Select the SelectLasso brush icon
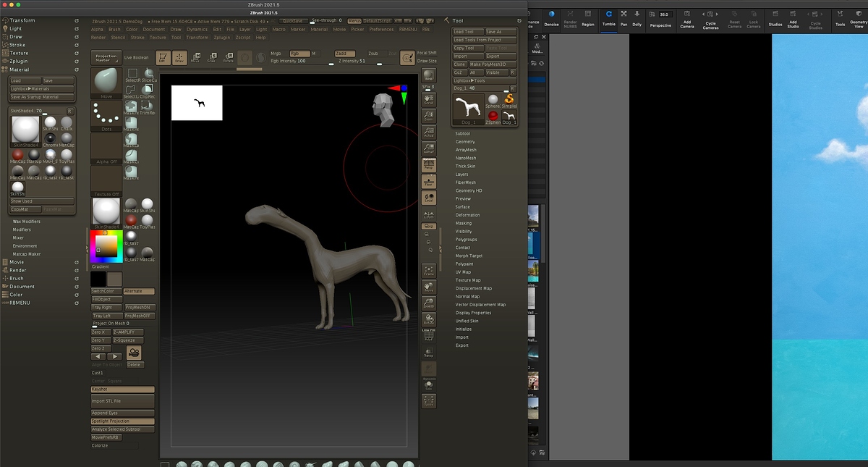 [132, 91]
